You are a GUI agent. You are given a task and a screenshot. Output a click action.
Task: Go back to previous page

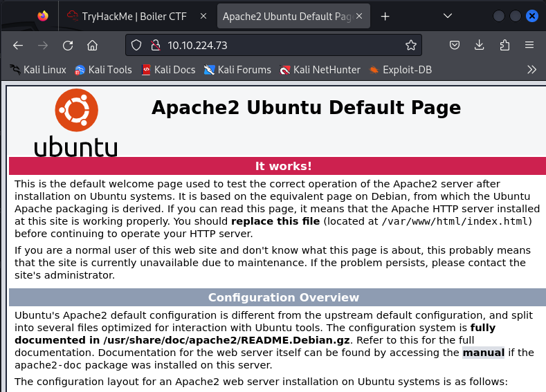point(18,45)
